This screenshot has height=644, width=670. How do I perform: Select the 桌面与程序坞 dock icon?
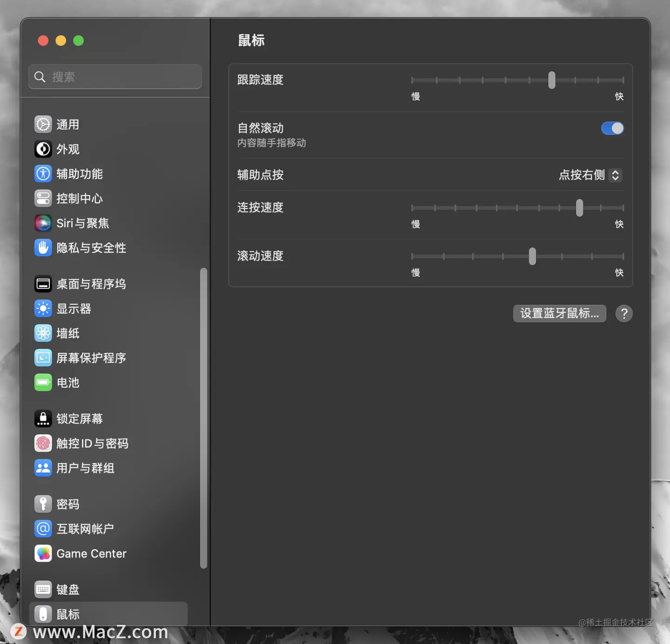[x=43, y=284]
